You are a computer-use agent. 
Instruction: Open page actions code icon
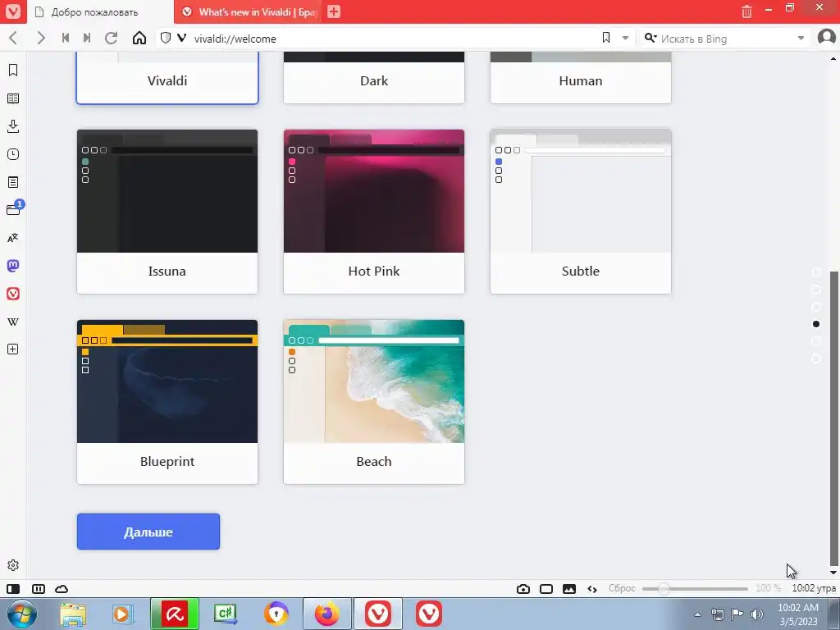592,589
